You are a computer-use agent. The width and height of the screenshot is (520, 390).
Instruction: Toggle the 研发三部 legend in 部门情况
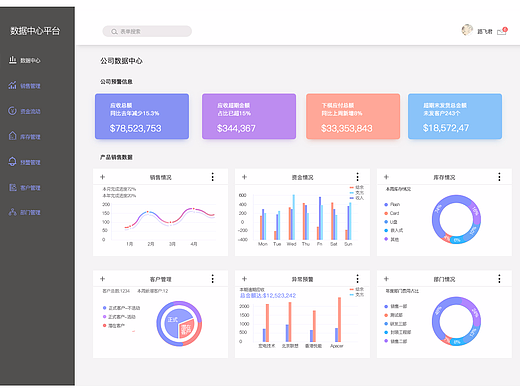coord(395,324)
